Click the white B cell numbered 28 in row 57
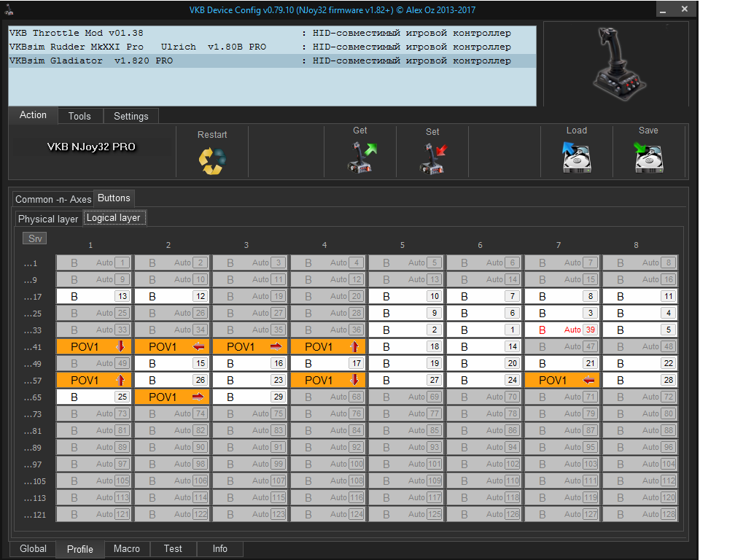This screenshot has width=735, height=560. click(x=640, y=380)
